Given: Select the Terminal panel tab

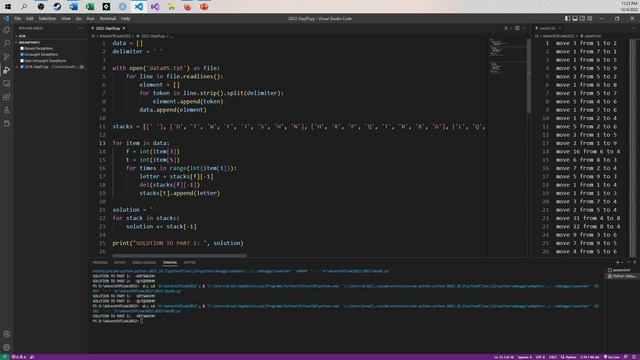Looking at the screenshot, I should tap(170, 262).
